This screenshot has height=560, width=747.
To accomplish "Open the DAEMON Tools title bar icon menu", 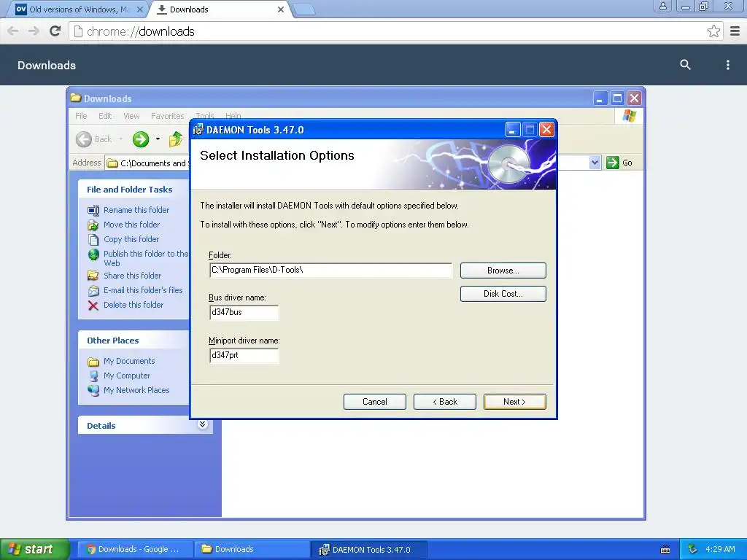I will point(198,130).
